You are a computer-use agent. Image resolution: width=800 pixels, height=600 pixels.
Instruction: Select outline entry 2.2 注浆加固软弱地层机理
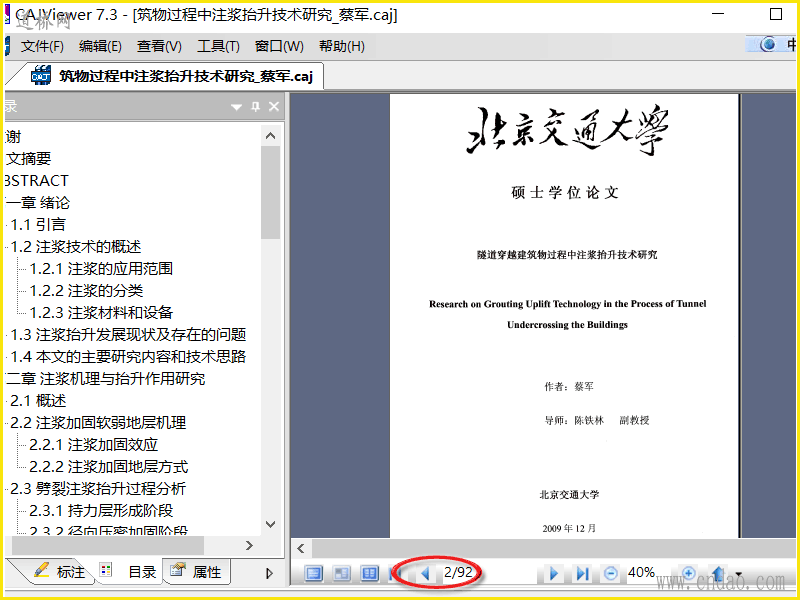tap(98, 422)
